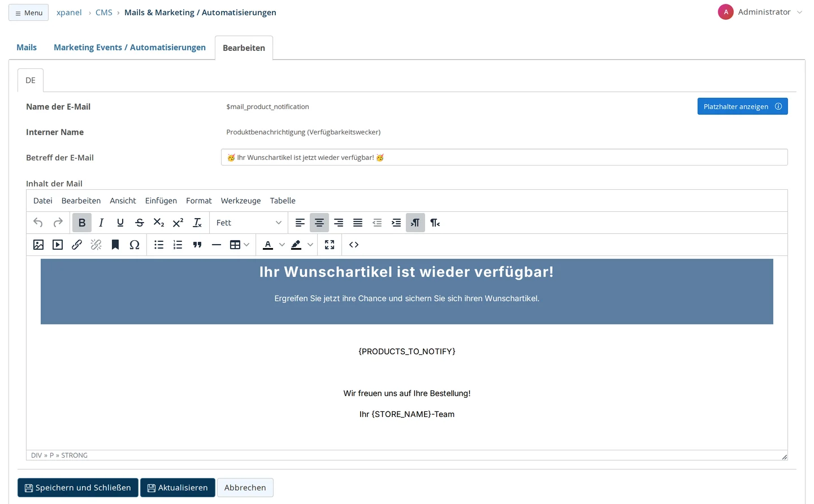Open the source code view
814x504 pixels.
pos(354,245)
